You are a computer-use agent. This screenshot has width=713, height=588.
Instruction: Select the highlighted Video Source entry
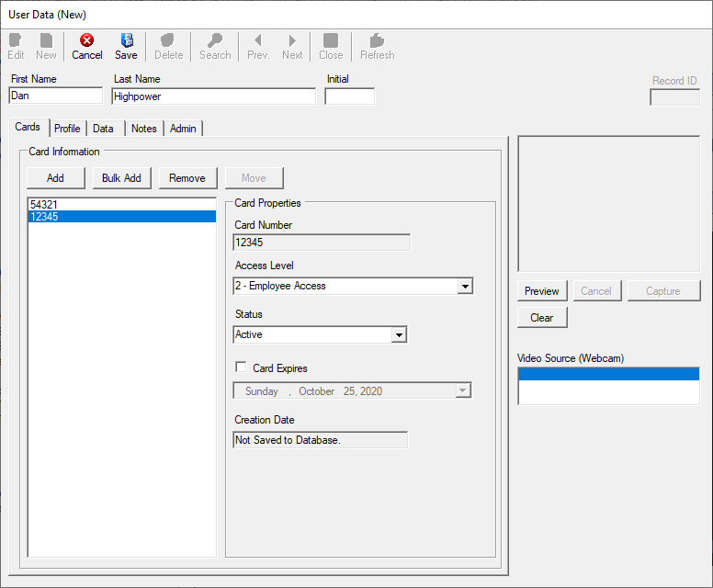[x=608, y=374]
